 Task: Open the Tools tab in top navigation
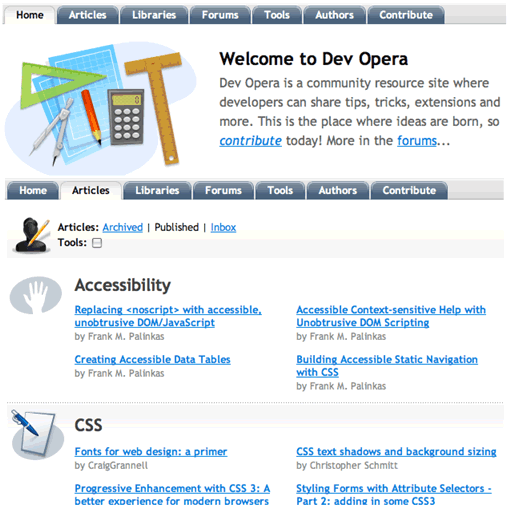point(277,15)
